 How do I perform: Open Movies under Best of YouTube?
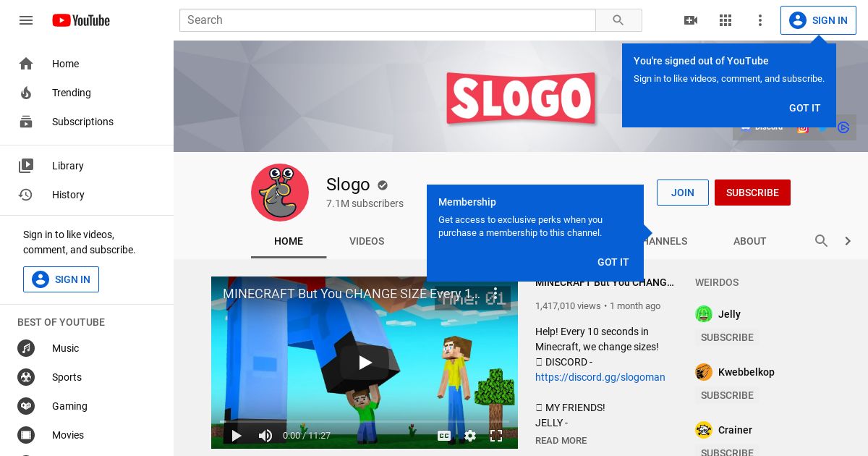[87, 435]
